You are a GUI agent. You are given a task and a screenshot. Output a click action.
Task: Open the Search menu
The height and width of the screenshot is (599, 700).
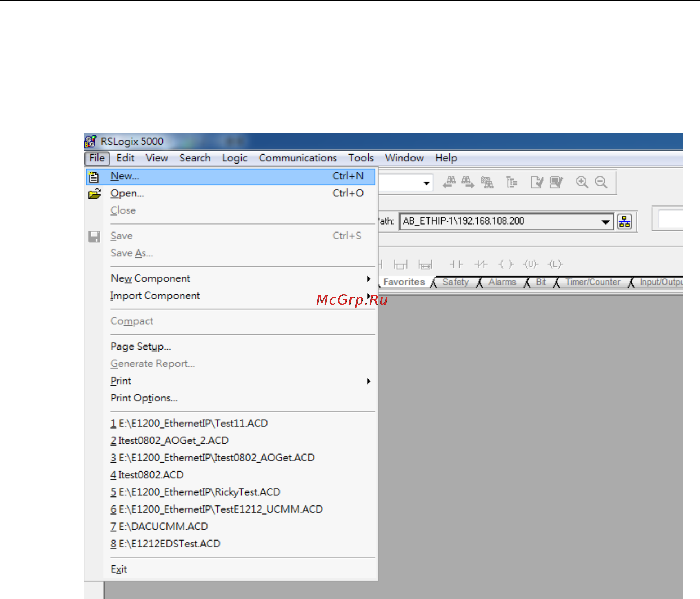(x=195, y=158)
